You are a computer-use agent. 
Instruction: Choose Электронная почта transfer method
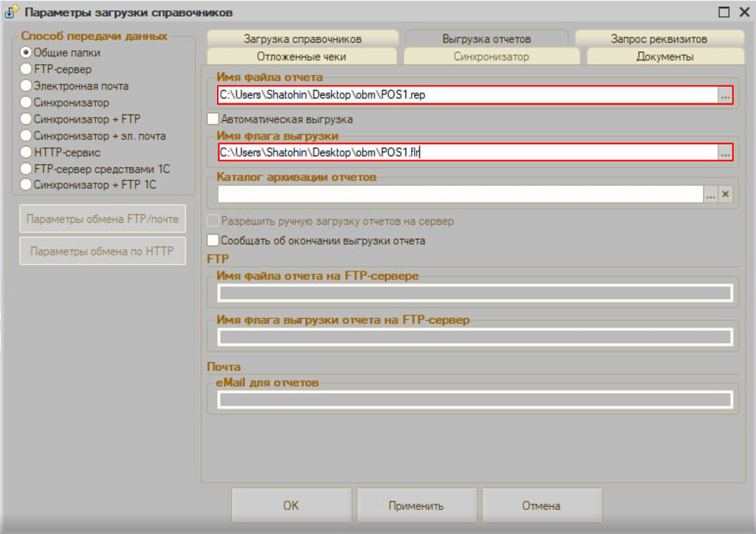[x=26, y=86]
